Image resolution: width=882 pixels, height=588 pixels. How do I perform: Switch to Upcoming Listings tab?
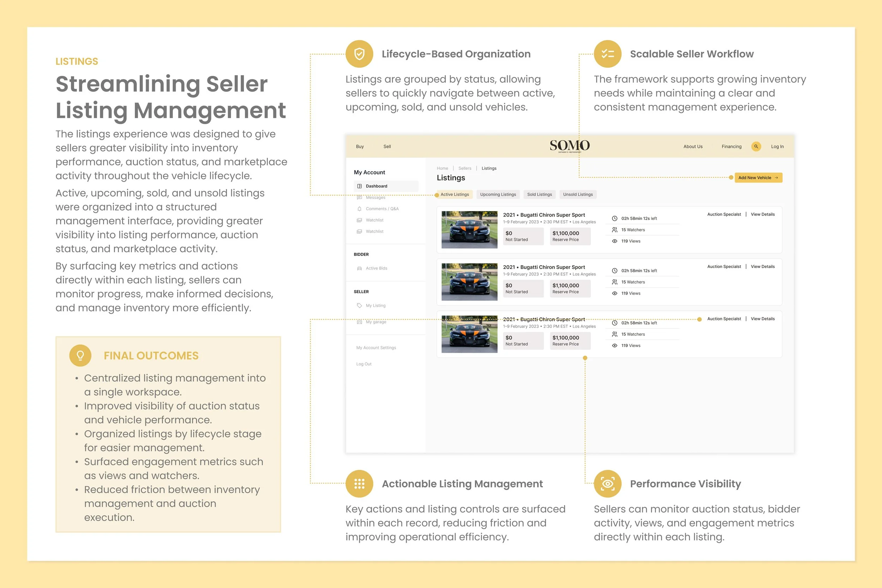pos(498,194)
